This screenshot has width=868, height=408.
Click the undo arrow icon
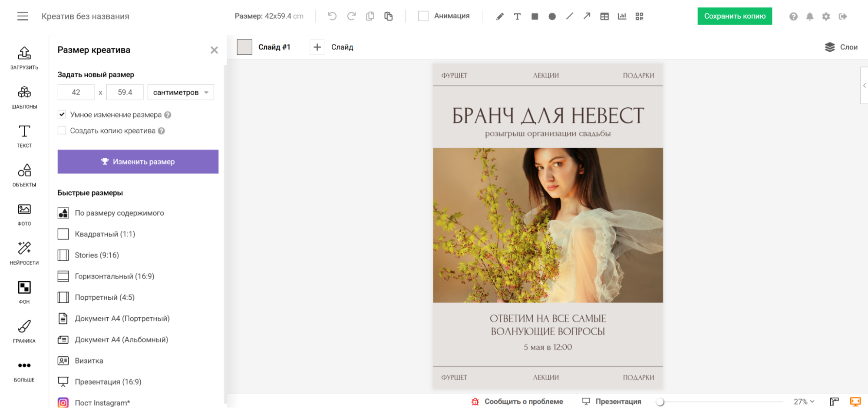[332, 17]
